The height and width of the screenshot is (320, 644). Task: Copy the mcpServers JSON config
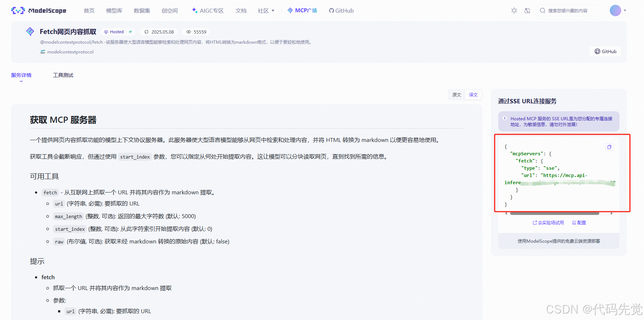[609, 147]
